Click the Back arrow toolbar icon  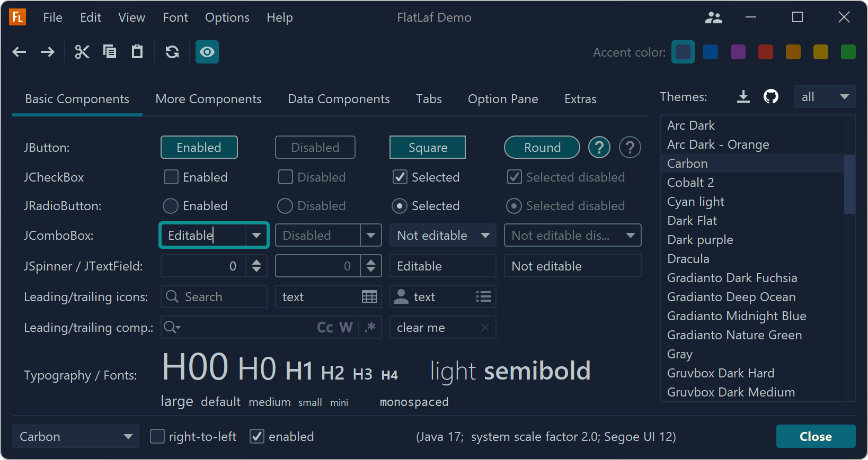[20, 52]
